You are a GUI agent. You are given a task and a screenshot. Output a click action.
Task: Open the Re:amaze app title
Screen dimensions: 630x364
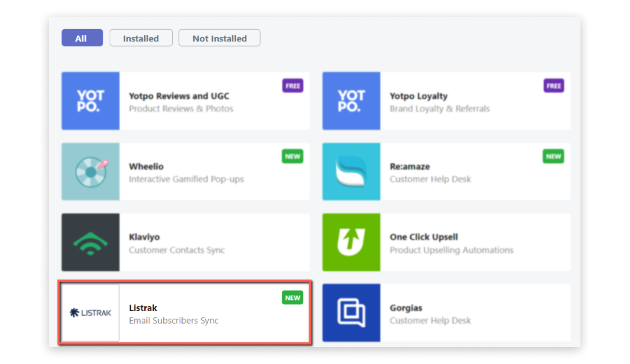pyautogui.click(x=410, y=166)
